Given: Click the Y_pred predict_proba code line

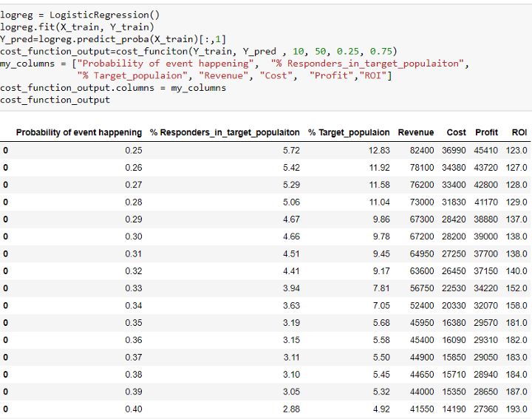Looking at the screenshot, I should [113, 39].
